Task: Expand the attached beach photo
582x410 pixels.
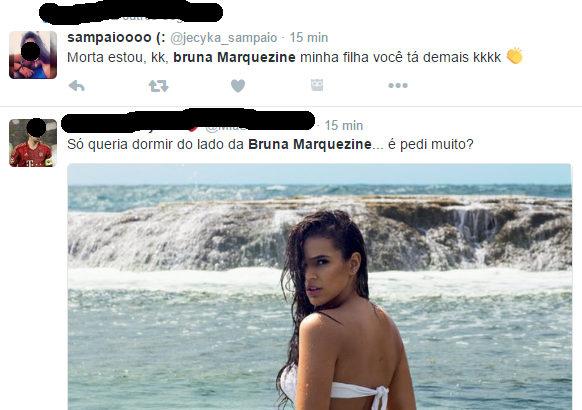Action: 320,286
